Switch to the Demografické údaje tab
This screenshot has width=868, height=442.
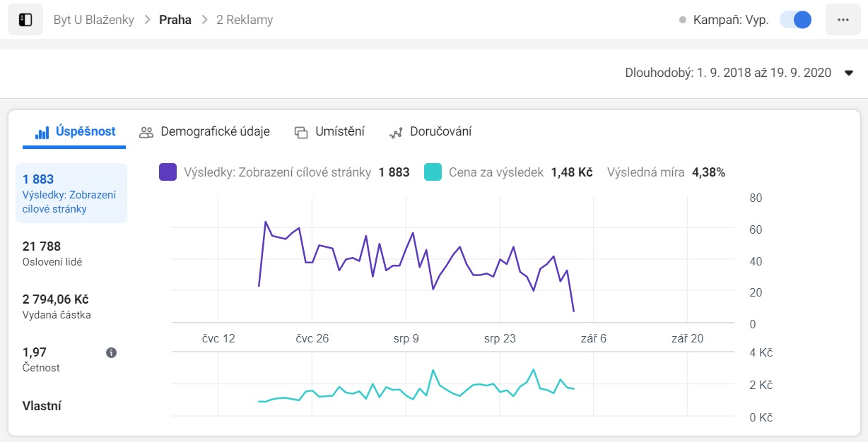214,131
